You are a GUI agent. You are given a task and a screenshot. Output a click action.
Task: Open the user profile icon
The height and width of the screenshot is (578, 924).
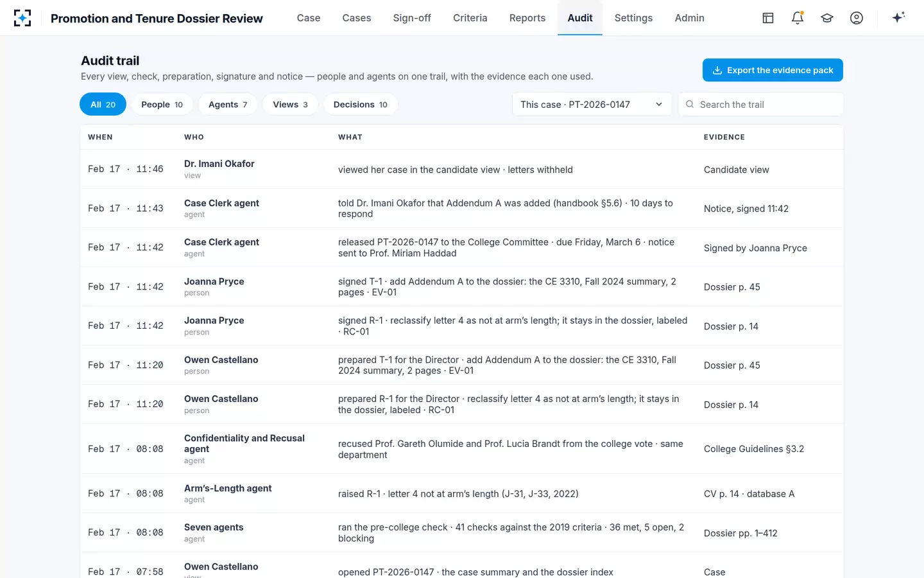tap(857, 18)
